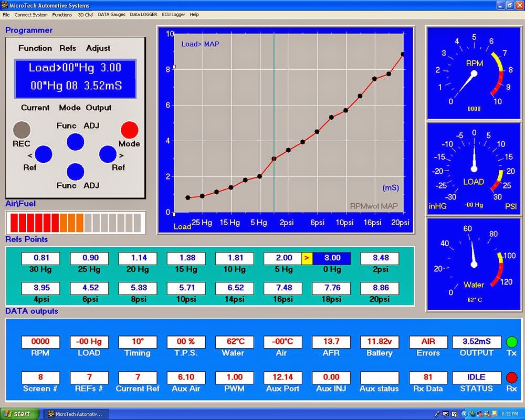Select the 30 Hg reference value box
Image resolution: width=525 pixels, height=420 pixels.
pos(40,258)
